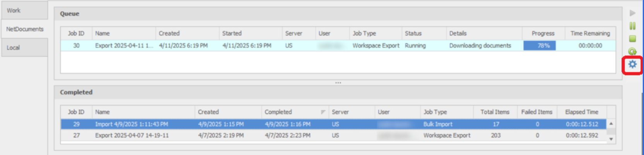Click the Completed list Created header
Viewport: 644px width, 155px height.
(x=228, y=112)
